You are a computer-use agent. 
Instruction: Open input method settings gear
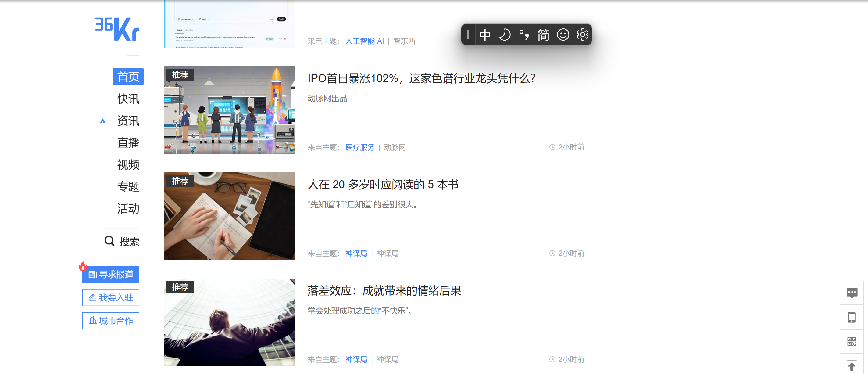click(582, 34)
